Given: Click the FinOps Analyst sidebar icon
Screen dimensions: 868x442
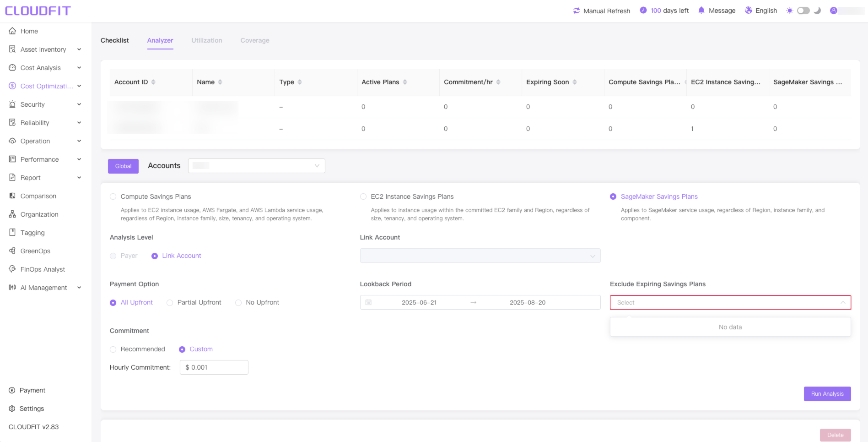Looking at the screenshot, I should click(x=12, y=269).
